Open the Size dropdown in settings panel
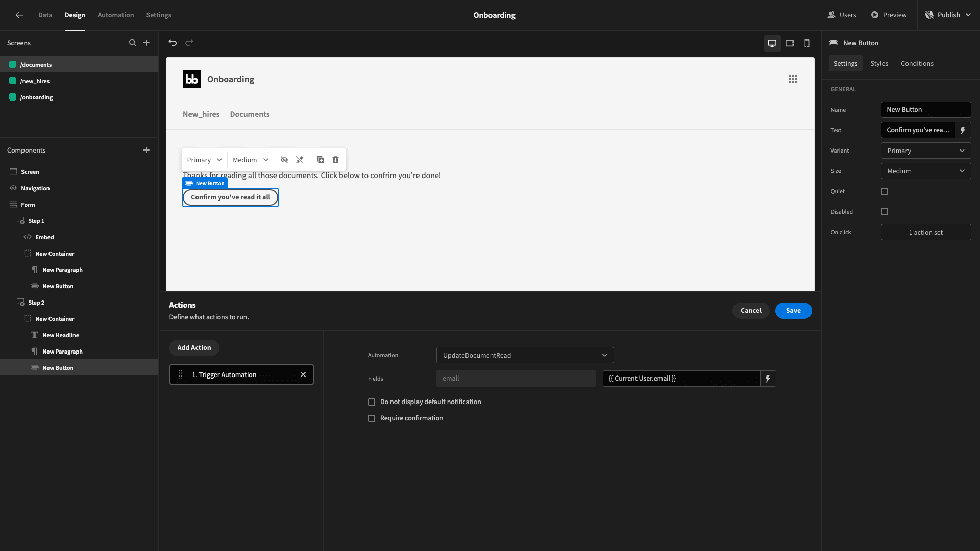Viewport: 980px width, 551px height. (x=926, y=171)
